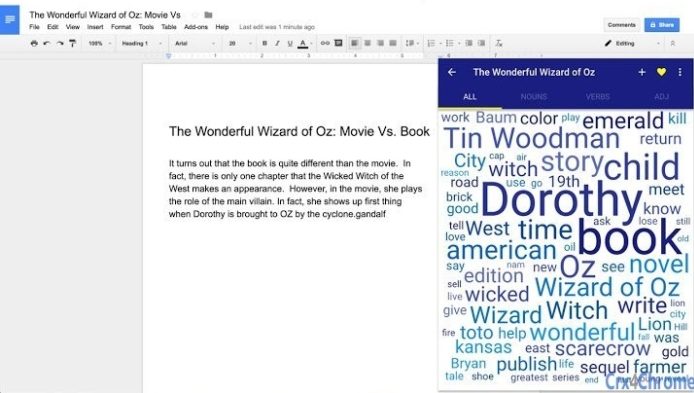
Task: Open the Heading 1 style dropdown
Action: pos(142,43)
